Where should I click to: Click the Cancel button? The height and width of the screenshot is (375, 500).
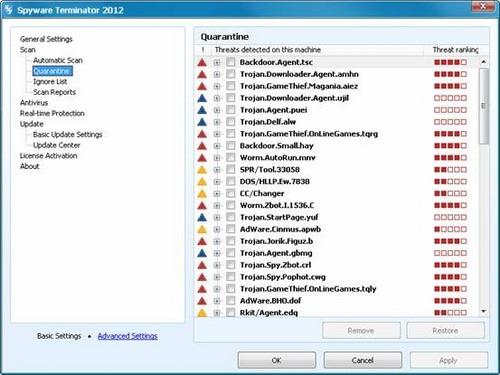[x=363, y=360]
